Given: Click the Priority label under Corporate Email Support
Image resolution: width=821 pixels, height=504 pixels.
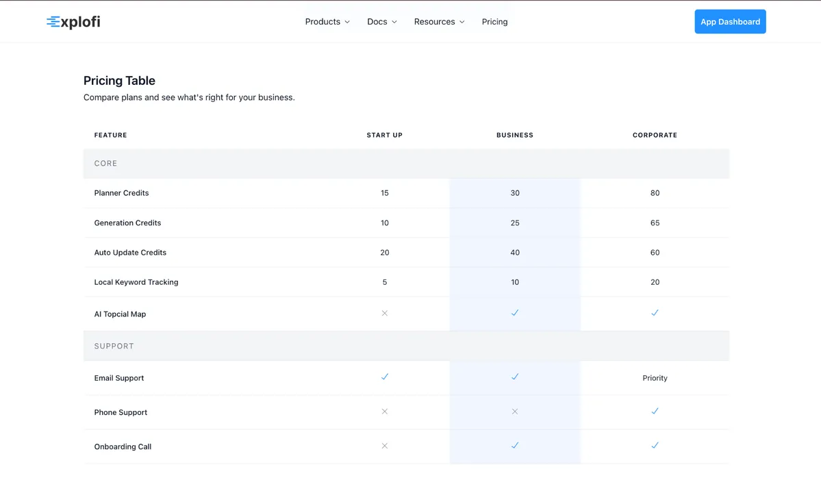Looking at the screenshot, I should (655, 377).
